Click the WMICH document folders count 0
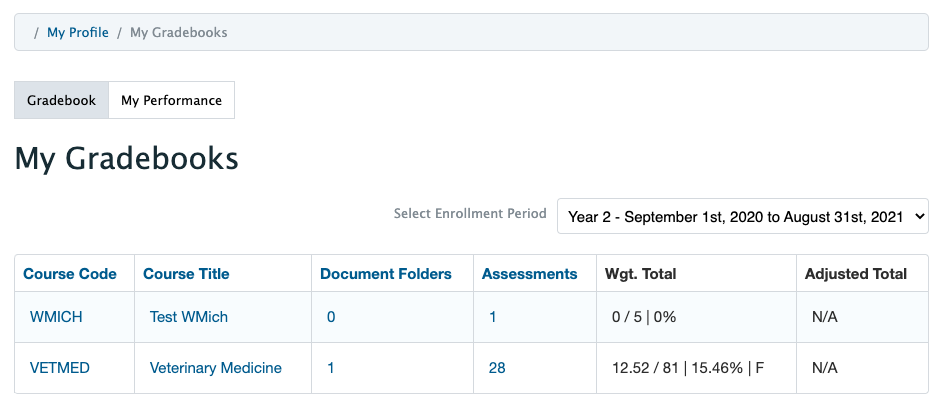945x419 pixels. click(x=331, y=317)
